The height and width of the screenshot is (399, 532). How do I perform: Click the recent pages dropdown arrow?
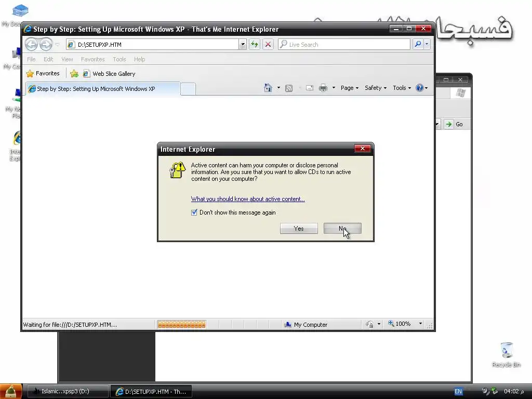tap(57, 45)
